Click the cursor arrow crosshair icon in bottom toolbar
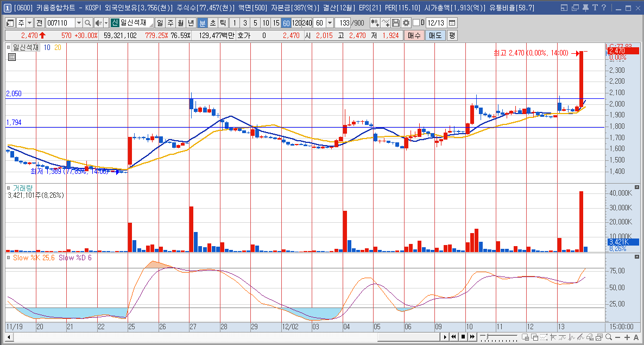Viewport: 644px width, 345px height. point(554,337)
